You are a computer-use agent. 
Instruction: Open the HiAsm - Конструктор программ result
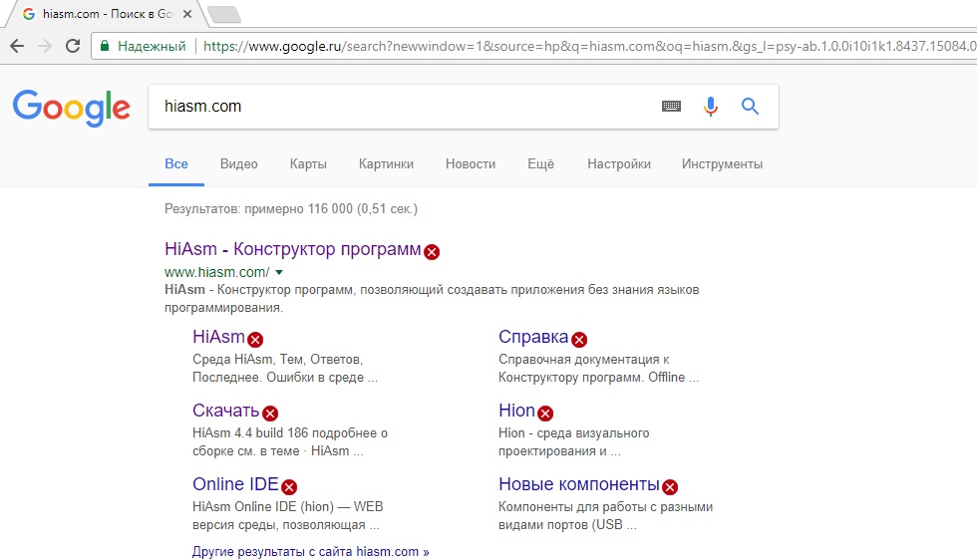(x=292, y=249)
